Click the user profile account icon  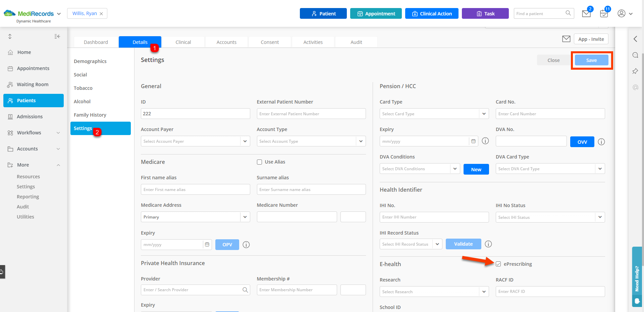coord(622,13)
